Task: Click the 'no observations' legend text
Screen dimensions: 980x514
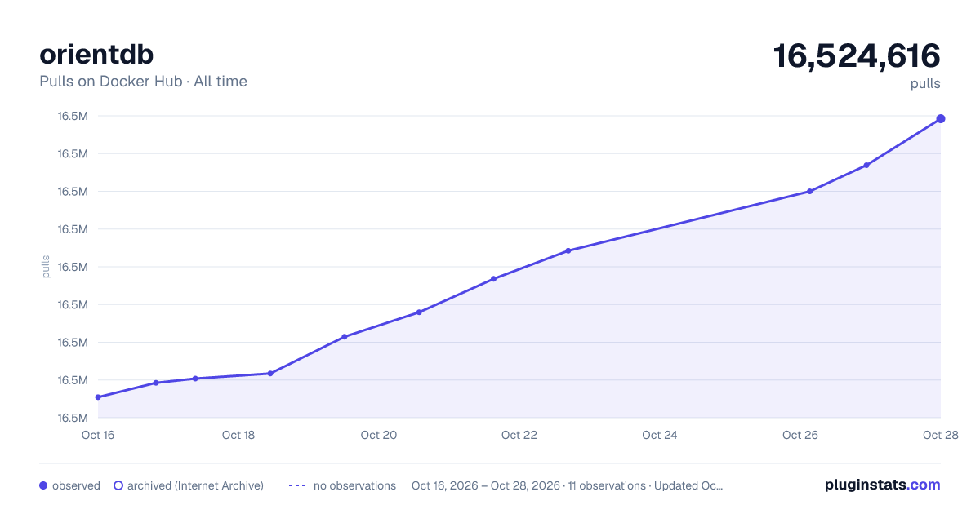Action: [x=354, y=485]
